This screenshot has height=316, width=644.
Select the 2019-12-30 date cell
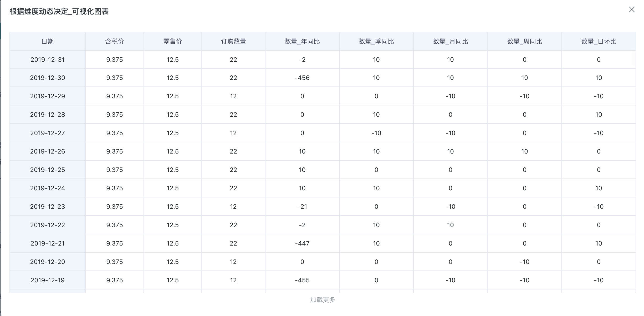(48, 78)
